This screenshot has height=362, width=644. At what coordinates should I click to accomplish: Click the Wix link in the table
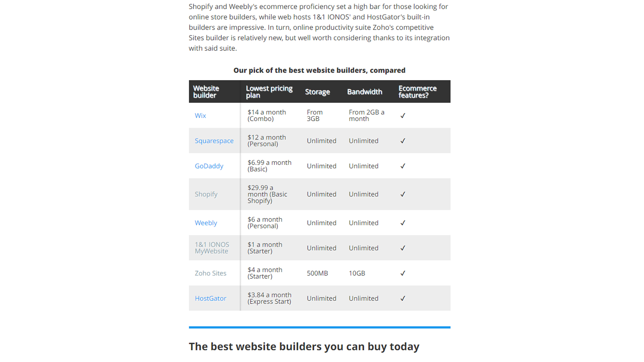[200, 115]
